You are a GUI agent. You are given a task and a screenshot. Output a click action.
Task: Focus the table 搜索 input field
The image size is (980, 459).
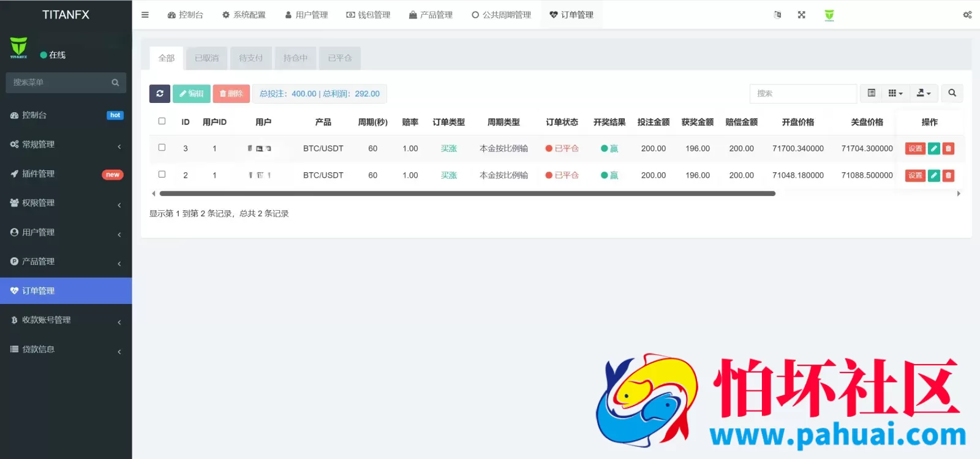[803, 93]
